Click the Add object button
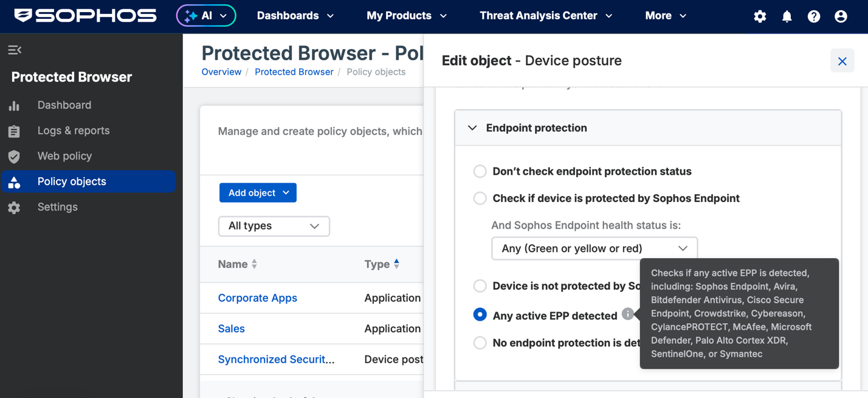This screenshot has height=398, width=868. click(258, 192)
